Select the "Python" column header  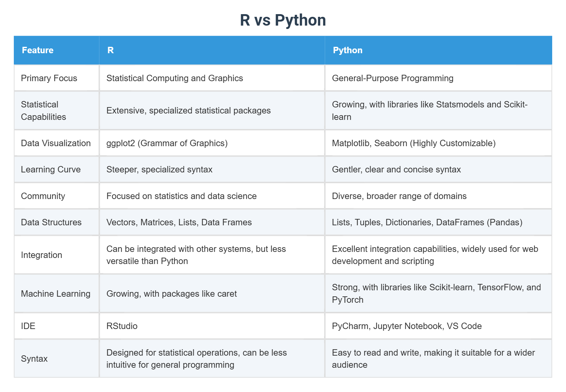pyautogui.click(x=438, y=50)
